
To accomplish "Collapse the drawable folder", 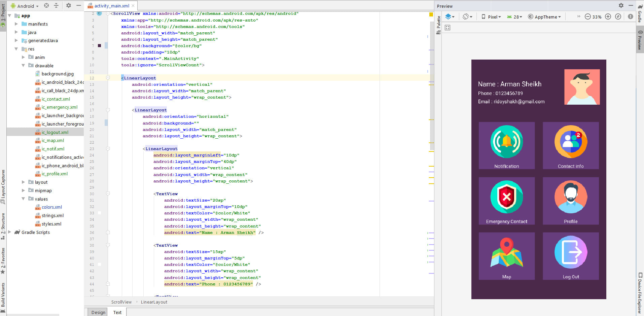I will click(x=23, y=66).
